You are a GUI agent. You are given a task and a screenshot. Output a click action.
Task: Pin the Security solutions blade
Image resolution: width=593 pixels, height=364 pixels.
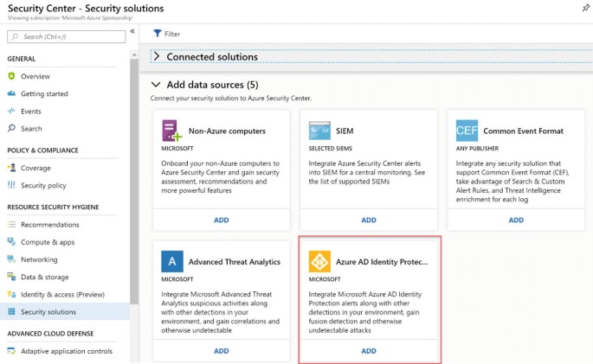[585, 8]
